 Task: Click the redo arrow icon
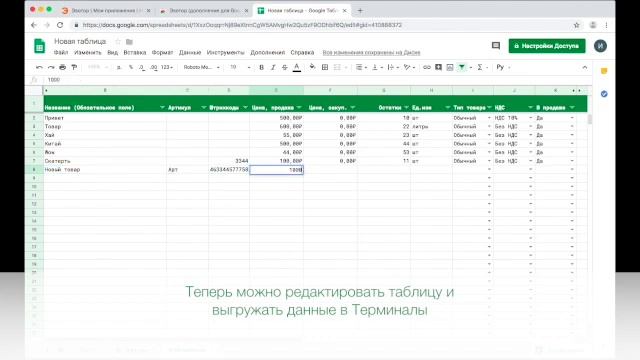point(51,67)
